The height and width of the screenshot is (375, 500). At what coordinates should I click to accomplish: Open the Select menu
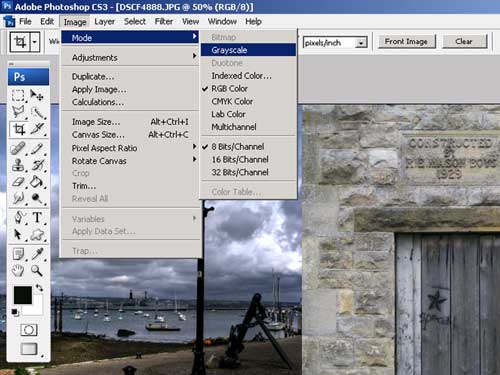click(135, 22)
